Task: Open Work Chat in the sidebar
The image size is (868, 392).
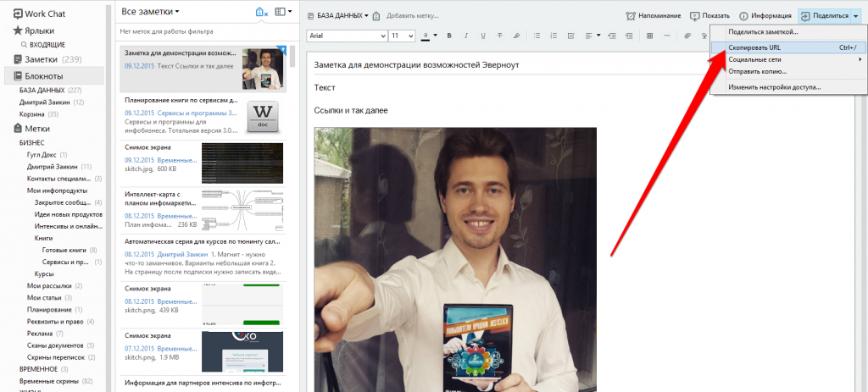Action: click(37, 14)
